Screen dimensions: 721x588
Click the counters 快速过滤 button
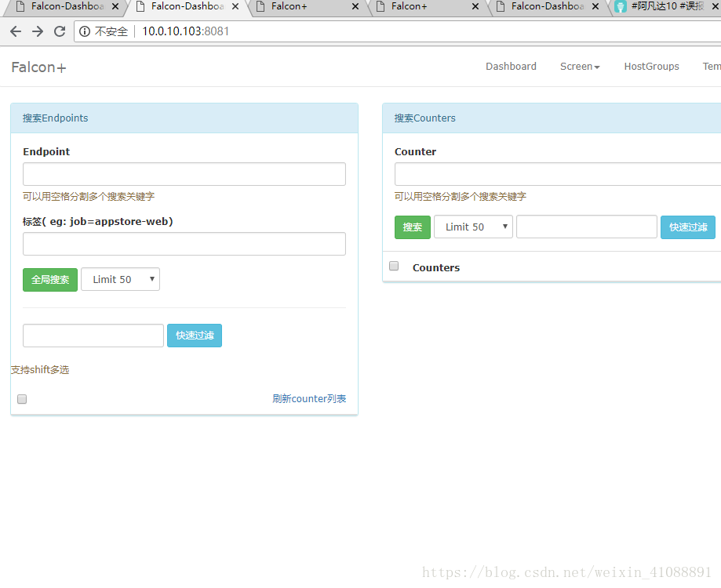688,227
